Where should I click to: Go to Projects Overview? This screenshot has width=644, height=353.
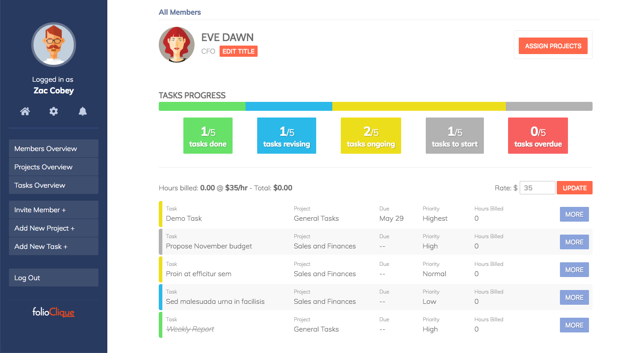coord(54,167)
